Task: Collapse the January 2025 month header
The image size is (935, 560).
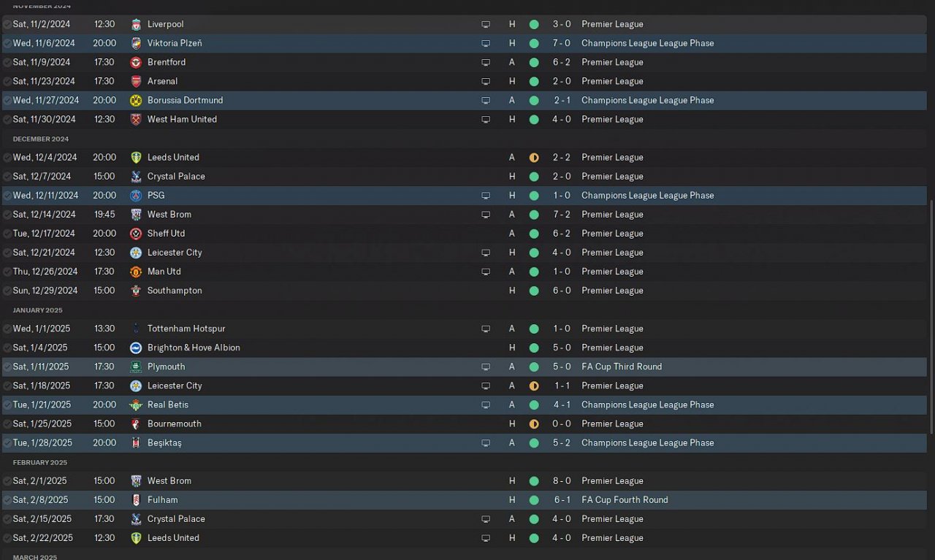Action: click(x=38, y=310)
